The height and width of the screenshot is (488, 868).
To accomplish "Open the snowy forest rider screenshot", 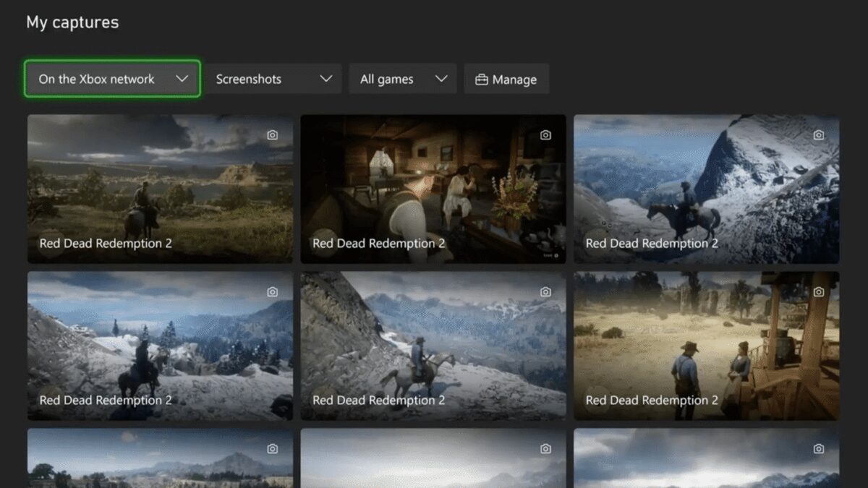I will pyautogui.click(x=160, y=345).
